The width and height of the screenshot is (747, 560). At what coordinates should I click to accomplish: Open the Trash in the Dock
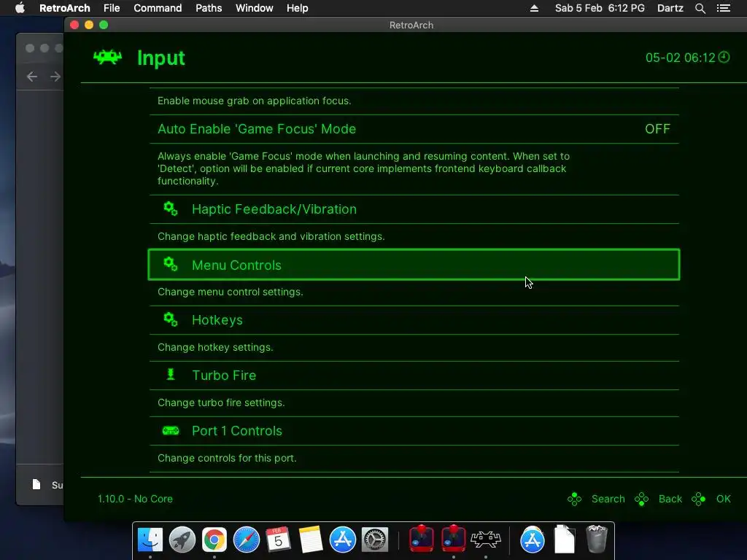597,539
